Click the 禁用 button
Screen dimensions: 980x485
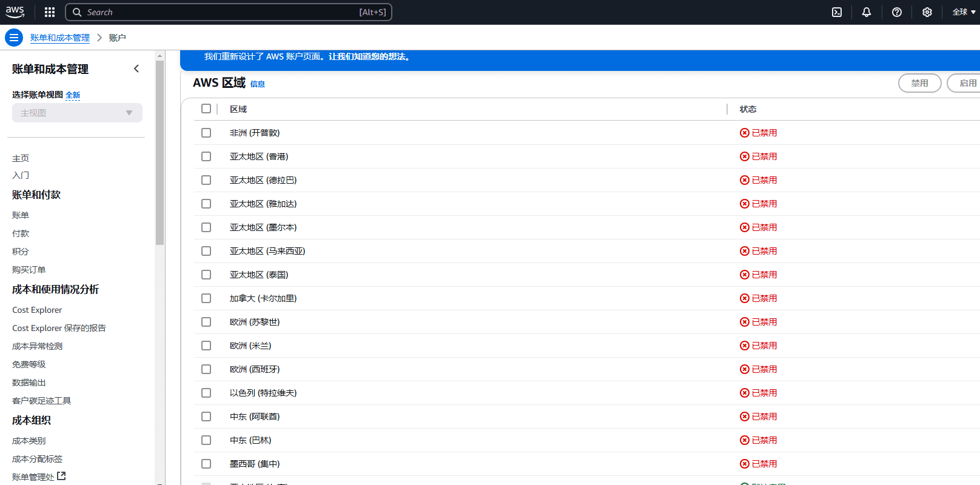click(920, 83)
